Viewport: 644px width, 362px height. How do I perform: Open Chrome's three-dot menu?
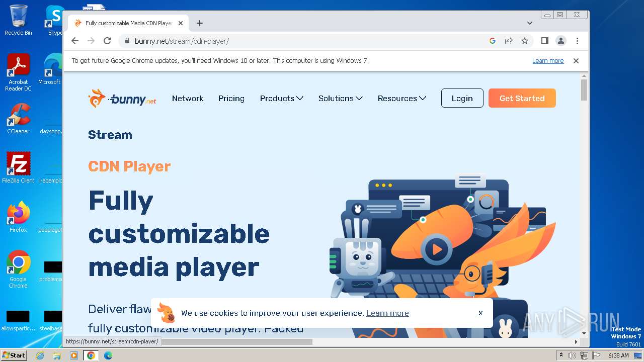(577, 41)
